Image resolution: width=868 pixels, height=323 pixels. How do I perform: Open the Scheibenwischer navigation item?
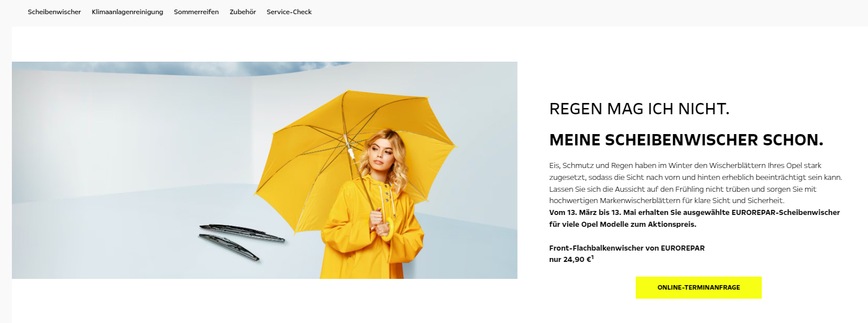(x=54, y=12)
